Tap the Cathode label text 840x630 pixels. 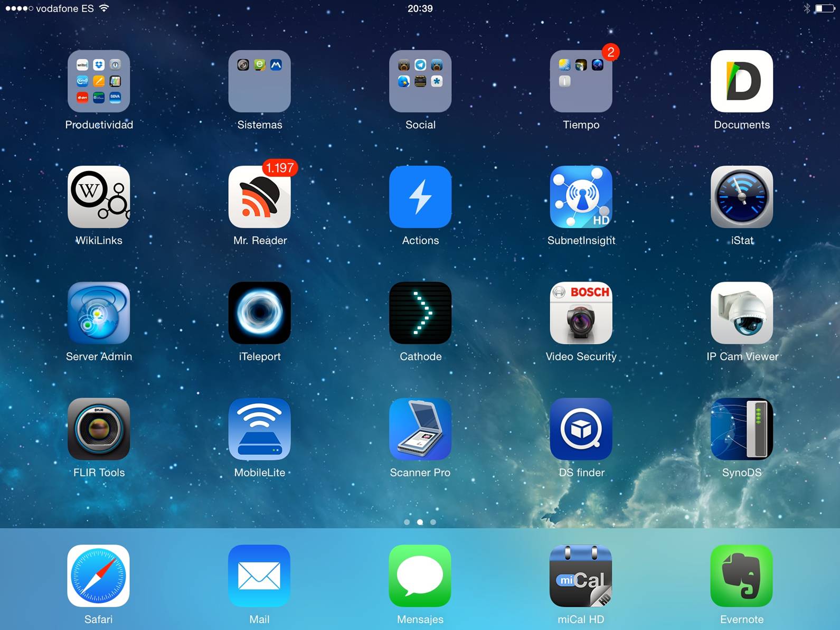coord(421,356)
